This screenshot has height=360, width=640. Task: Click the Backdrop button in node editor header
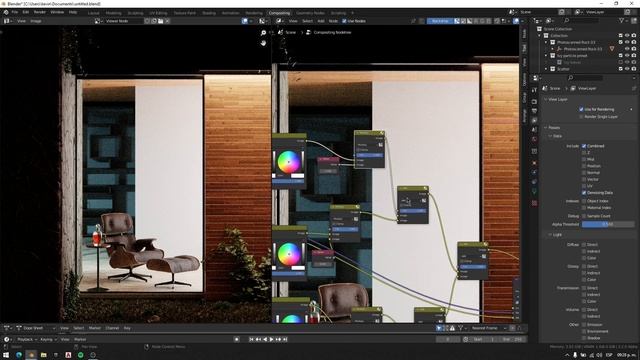pyautogui.click(x=440, y=21)
